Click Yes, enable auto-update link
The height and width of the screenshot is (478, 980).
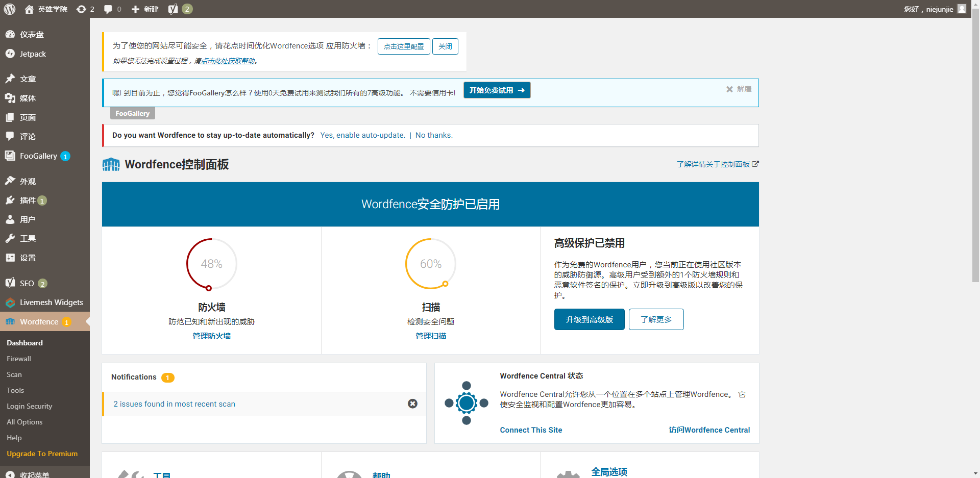[362, 135]
